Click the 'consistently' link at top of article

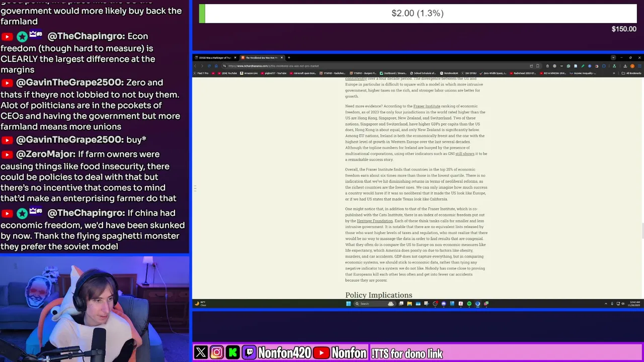click(x=356, y=78)
